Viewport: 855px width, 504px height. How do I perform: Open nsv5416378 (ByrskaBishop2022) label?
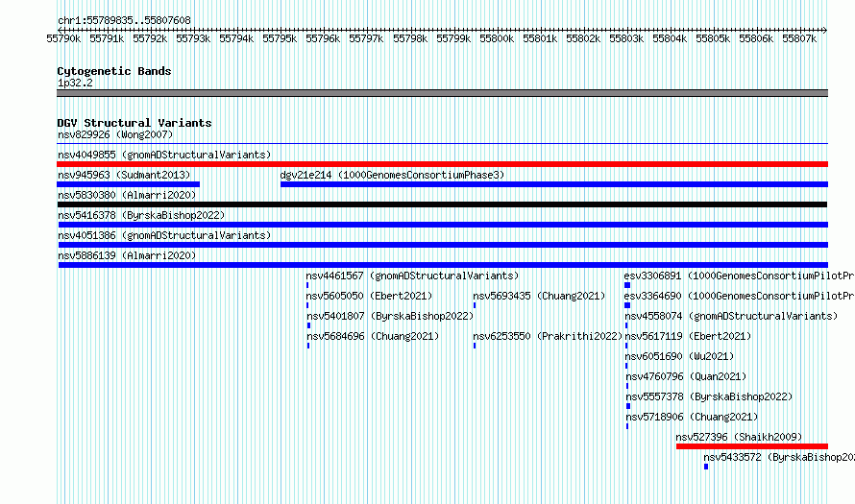(141, 215)
